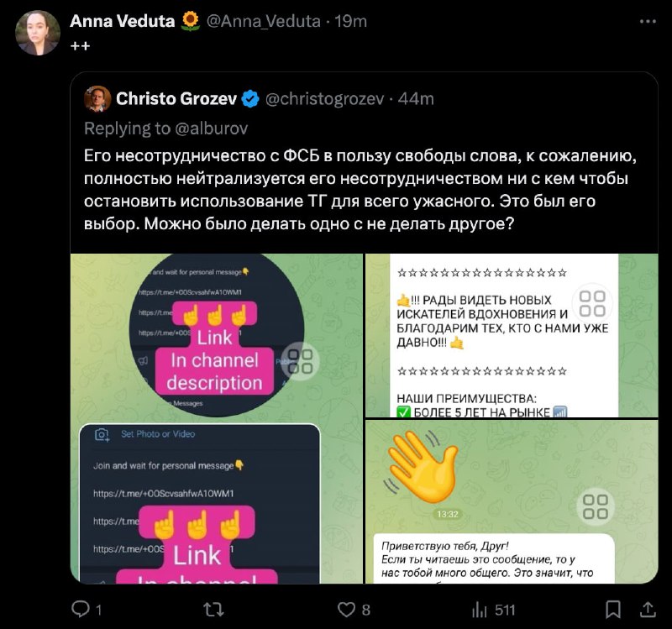Bookmark this post
The height and width of the screenshot is (629, 672).
pyautogui.click(x=613, y=610)
